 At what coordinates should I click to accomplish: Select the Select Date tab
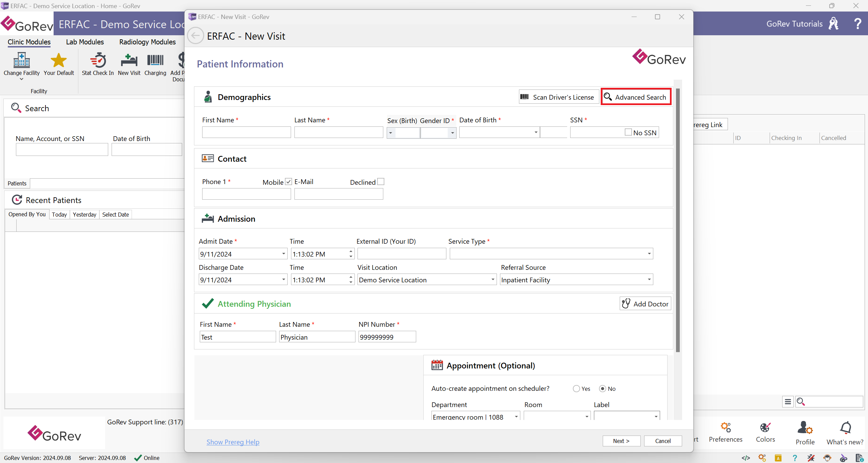click(115, 215)
